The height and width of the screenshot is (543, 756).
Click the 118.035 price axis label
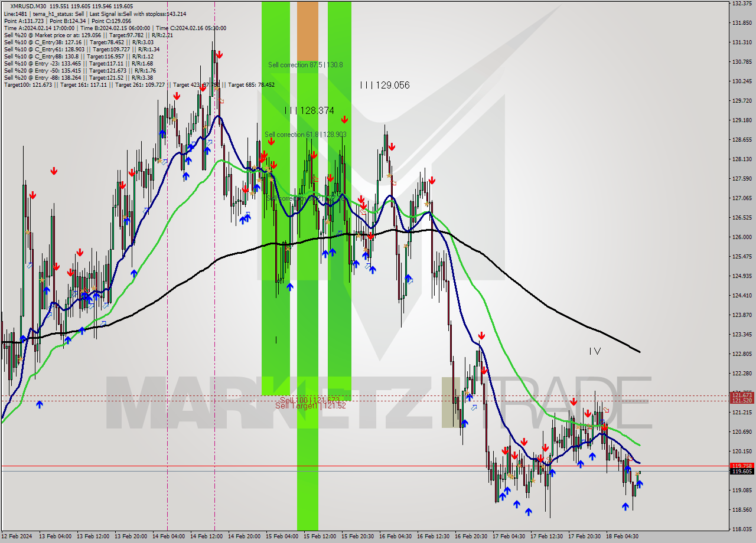tap(742, 529)
